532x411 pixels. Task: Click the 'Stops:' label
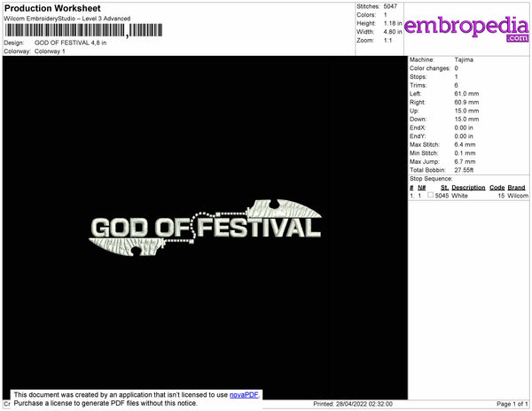click(418, 77)
